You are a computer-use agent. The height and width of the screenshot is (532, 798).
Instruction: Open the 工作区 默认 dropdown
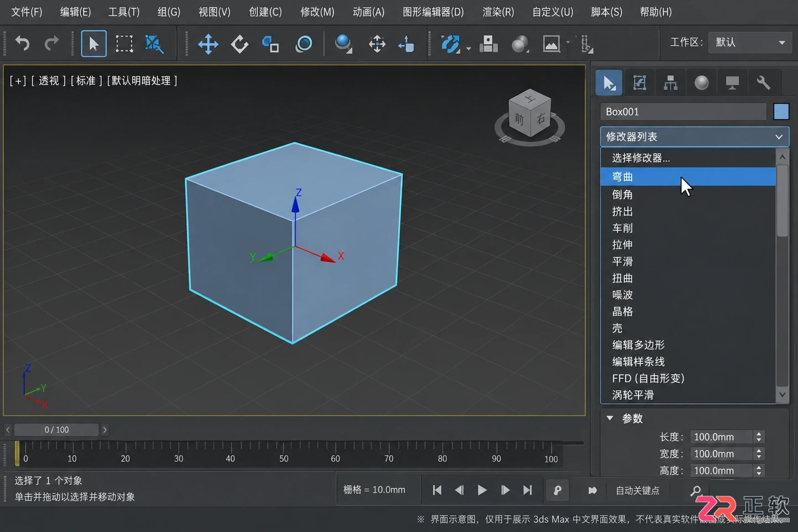tap(749, 43)
